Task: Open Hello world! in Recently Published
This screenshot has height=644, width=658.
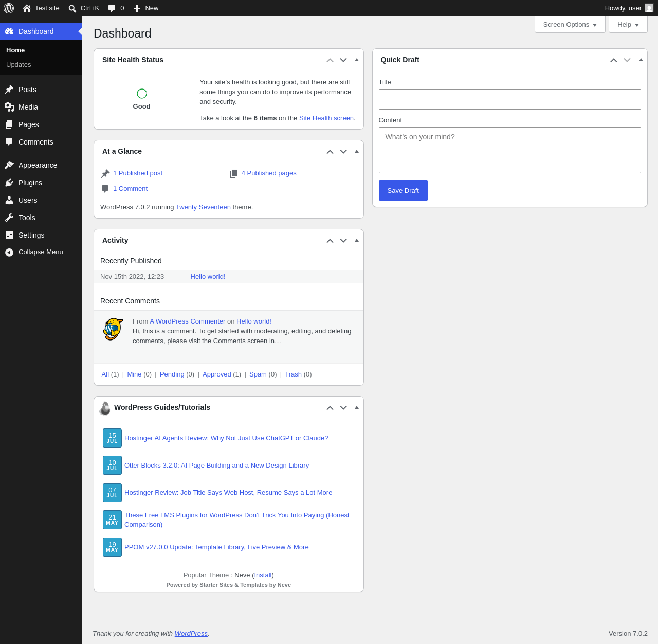Action: 208,277
